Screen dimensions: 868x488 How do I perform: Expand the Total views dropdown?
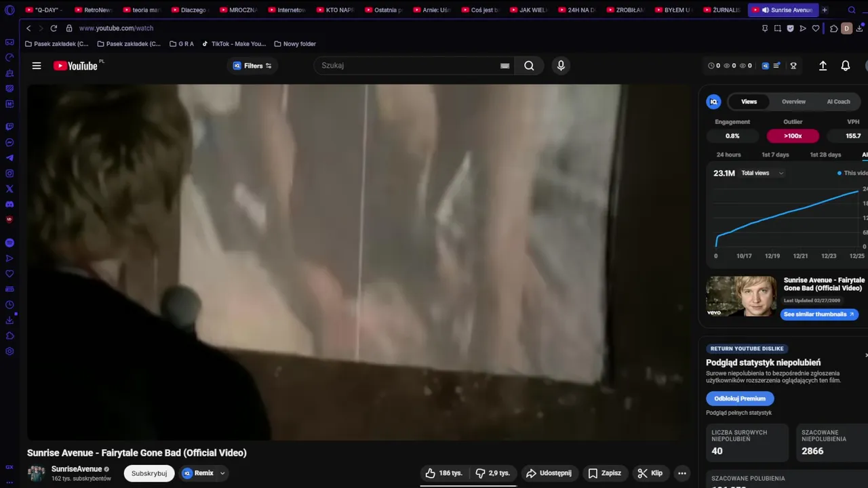coord(762,173)
